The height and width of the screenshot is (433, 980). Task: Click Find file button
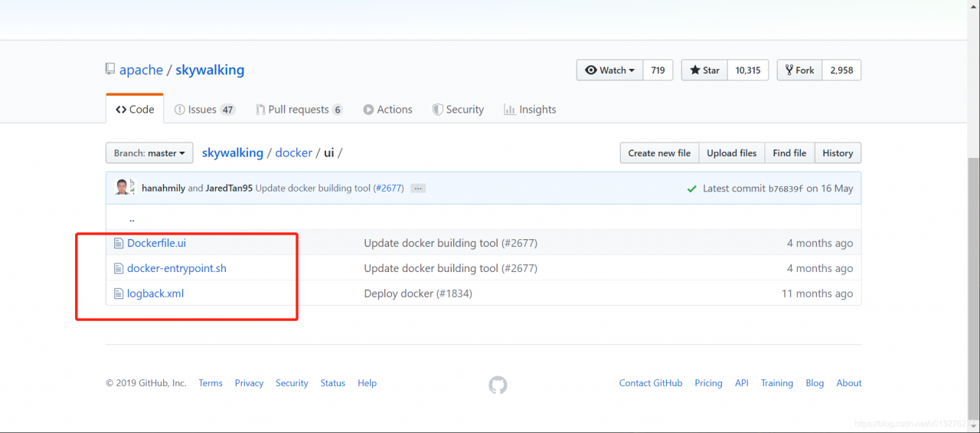click(x=789, y=153)
